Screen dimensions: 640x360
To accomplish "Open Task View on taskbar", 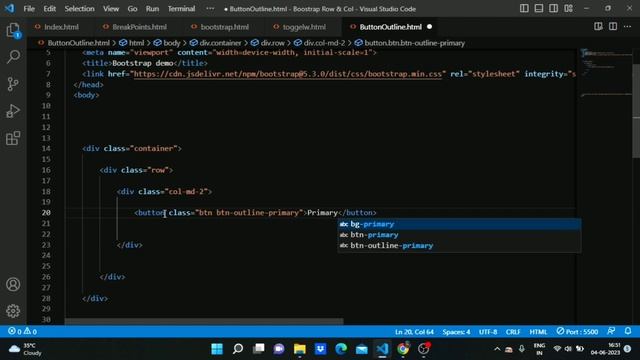I will 258,349.
